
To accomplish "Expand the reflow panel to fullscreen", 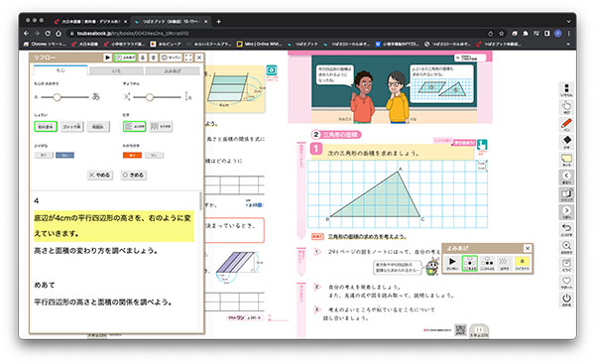I will [x=188, y=58].
